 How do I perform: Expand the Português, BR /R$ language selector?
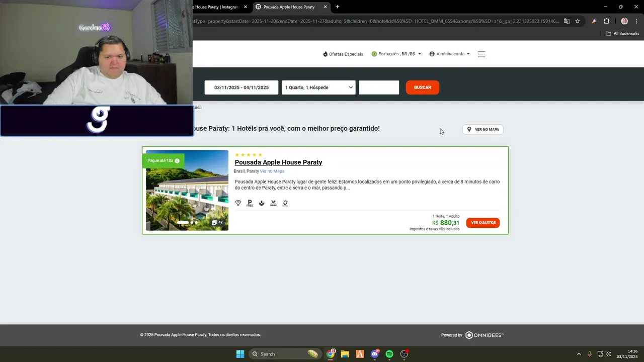[x=396, y=54]
